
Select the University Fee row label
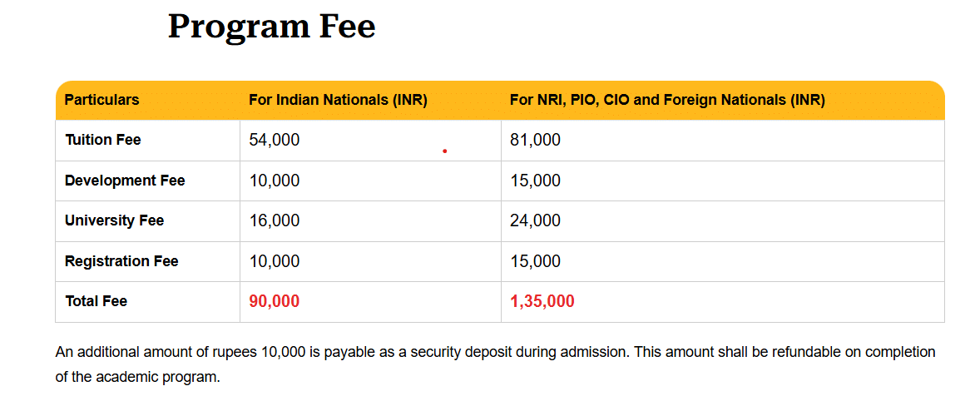(114, 220)
